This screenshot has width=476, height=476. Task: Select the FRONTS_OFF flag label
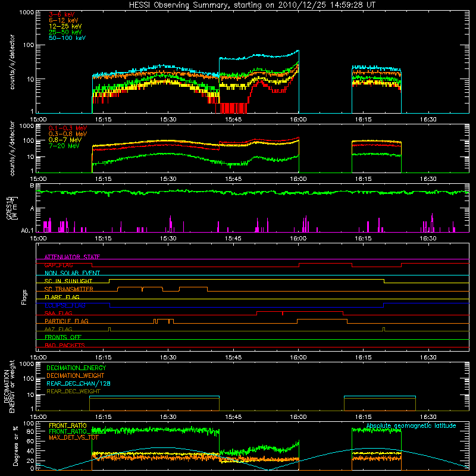tap(63, 337)
